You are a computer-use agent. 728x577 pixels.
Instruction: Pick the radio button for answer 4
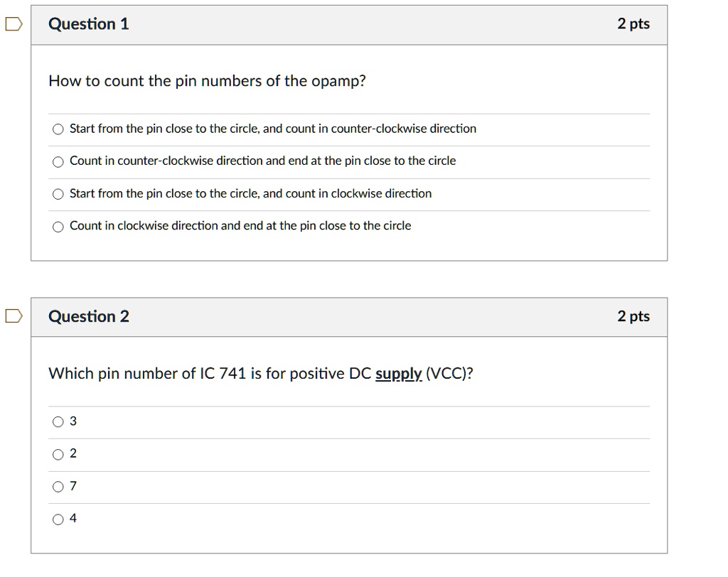click(58, 519)
